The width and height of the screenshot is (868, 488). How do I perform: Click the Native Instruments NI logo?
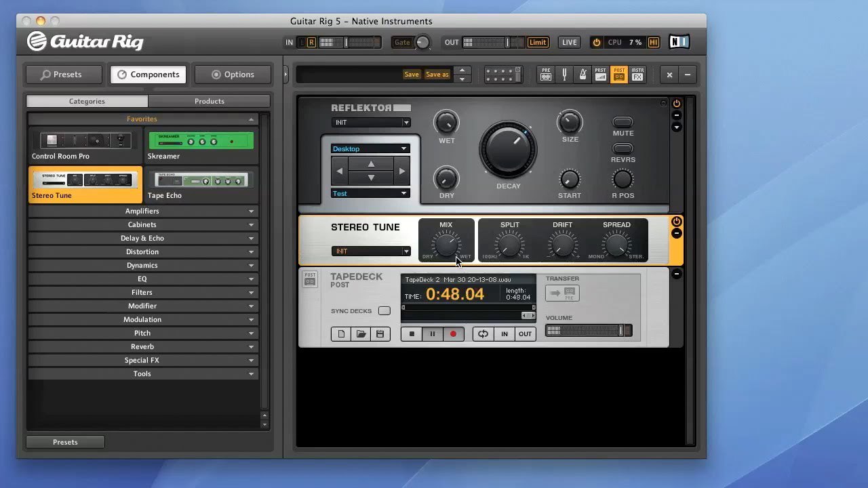[679, 42]
